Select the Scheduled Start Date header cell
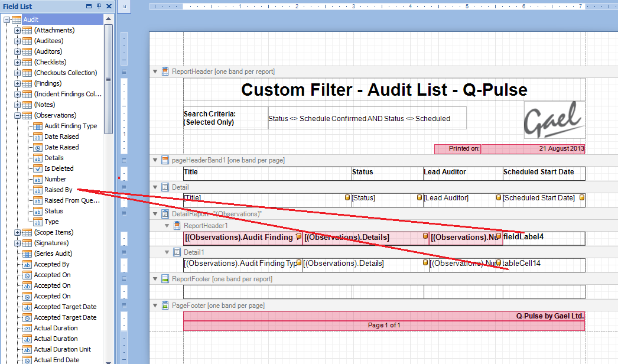 (x=544, y=174)
